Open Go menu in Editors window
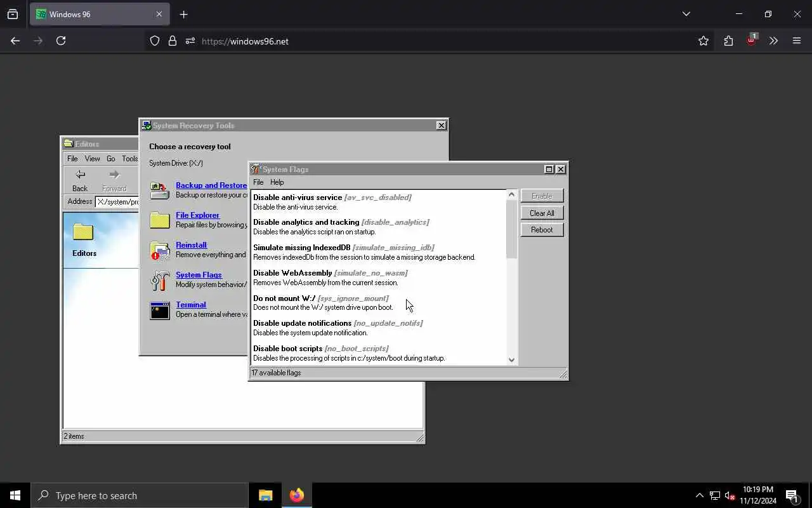This screenshot has height=508, width=812. pyautogui.click(x=111, y=159)
